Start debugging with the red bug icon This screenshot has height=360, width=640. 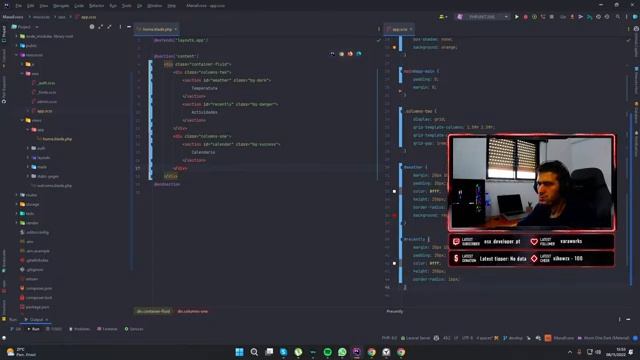pos(526,17)
